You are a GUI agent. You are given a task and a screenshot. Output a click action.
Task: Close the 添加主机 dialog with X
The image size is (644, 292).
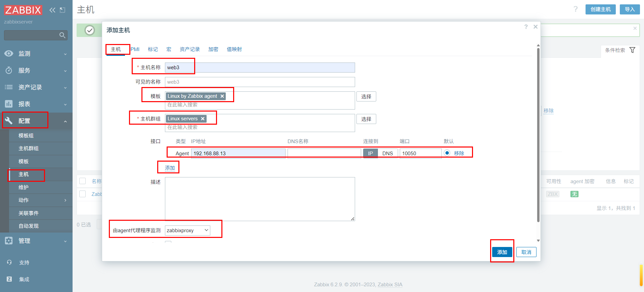pos(535,27)
